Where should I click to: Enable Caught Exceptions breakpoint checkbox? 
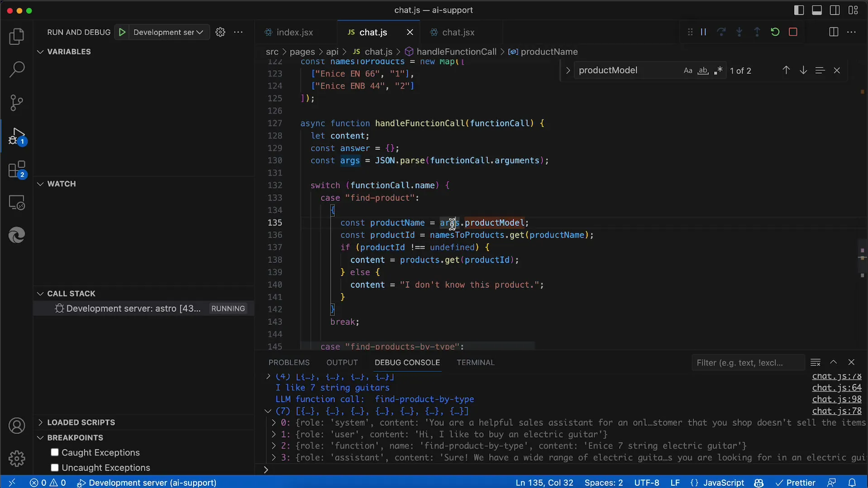tap(55, 453)
